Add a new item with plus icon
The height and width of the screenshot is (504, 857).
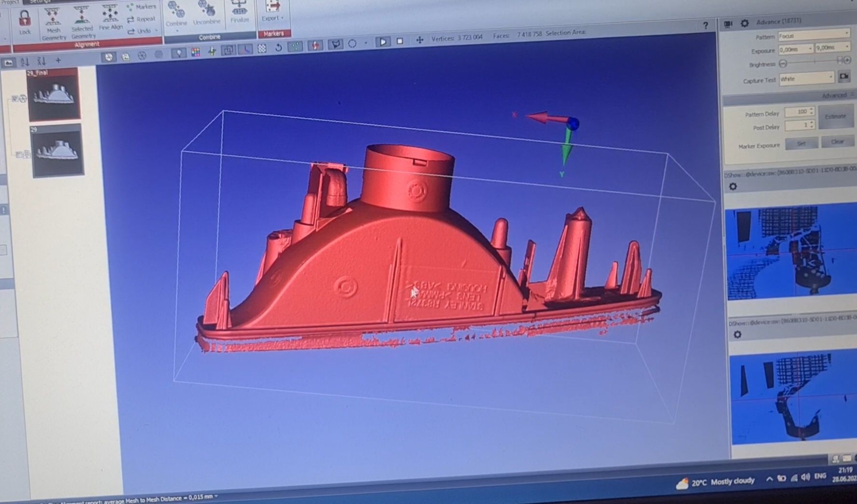(x=58, y=60)
